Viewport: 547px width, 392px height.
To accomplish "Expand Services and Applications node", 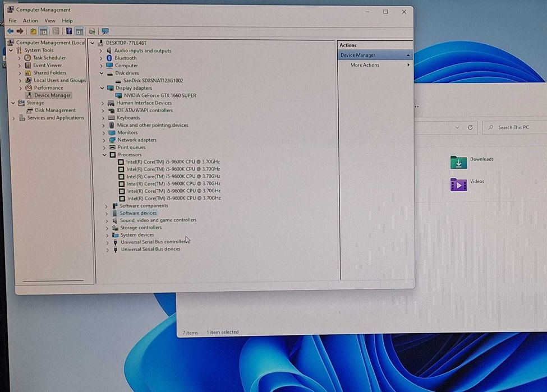I will point(13,118).
